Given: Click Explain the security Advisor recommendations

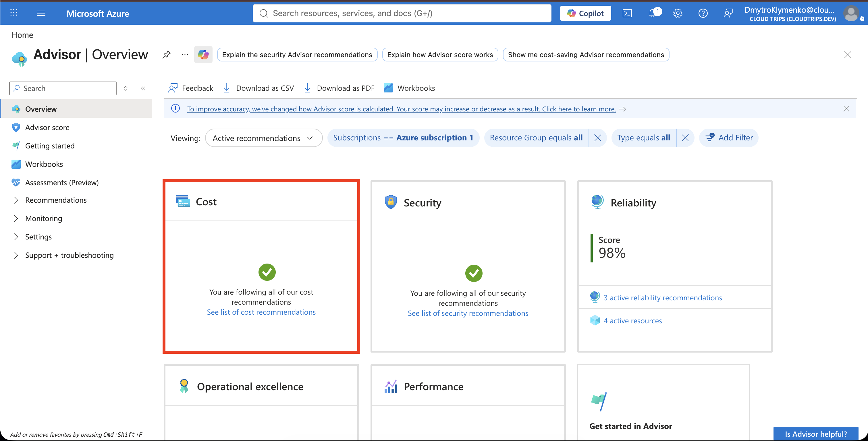Looking at the screenshot, I should (x=297, y=55).
